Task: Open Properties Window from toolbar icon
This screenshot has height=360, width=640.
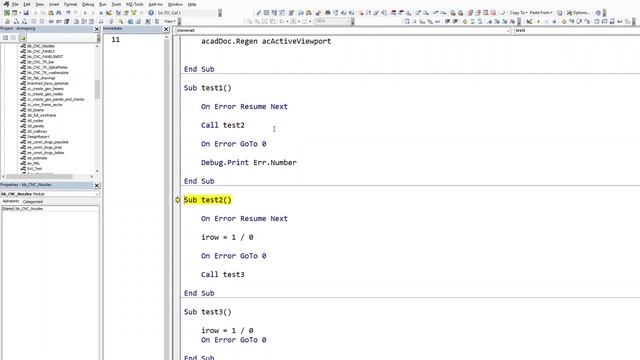Action: (x=126, y=13)
